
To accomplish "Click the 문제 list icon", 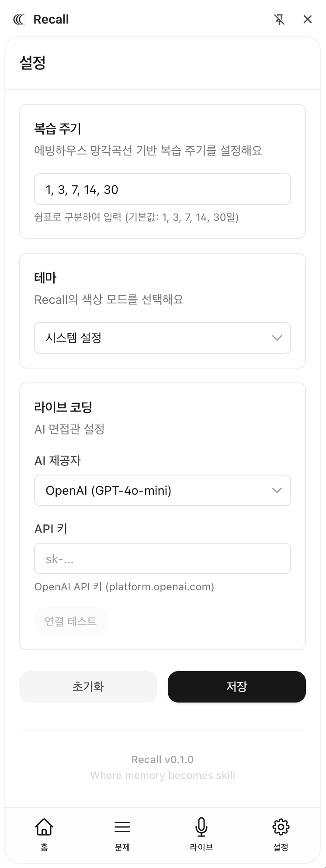I will coord(122,827).
